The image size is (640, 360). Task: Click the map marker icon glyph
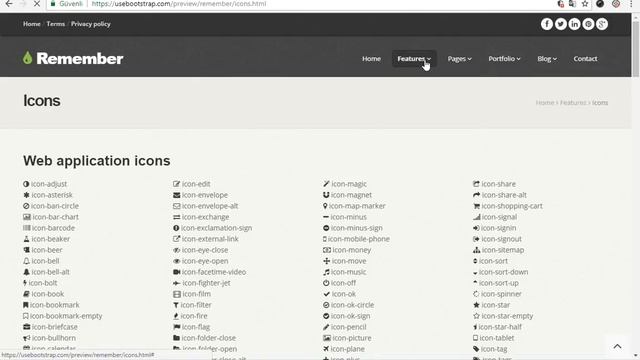[x=325, y=206]
